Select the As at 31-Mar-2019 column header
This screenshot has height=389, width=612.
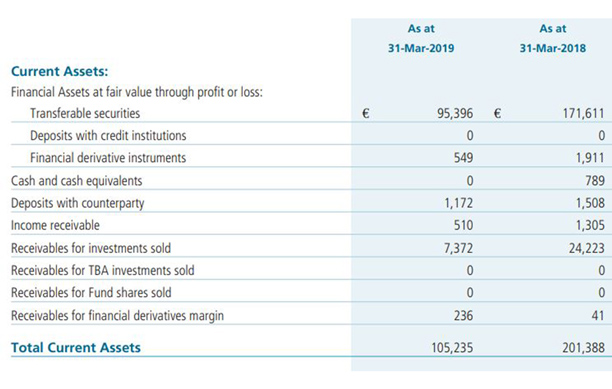421,38
